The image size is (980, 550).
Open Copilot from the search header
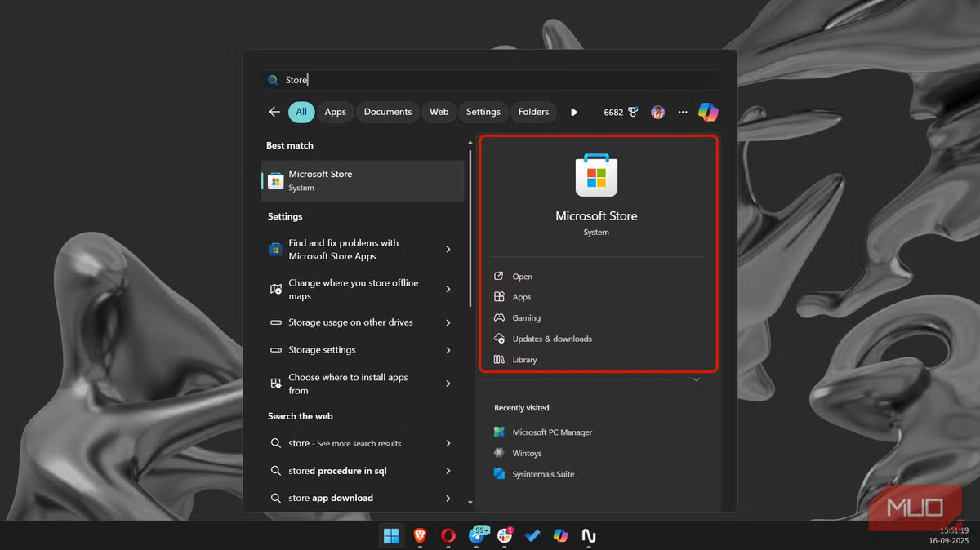point(708,112)
